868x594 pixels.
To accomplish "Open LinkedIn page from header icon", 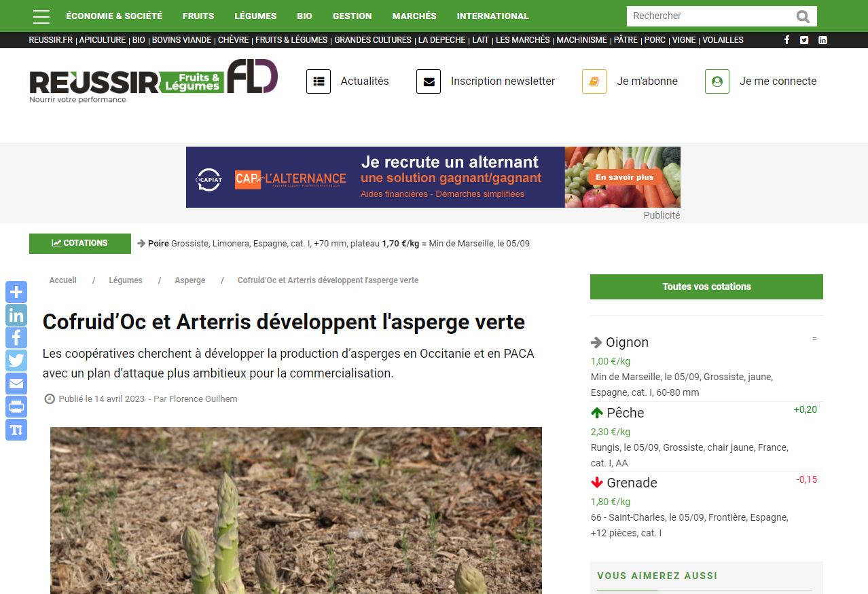I will [x=822, y=40].
